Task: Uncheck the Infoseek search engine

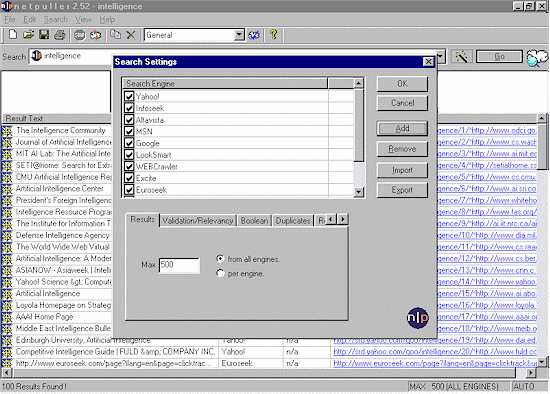Action: [x=129, y=108]
